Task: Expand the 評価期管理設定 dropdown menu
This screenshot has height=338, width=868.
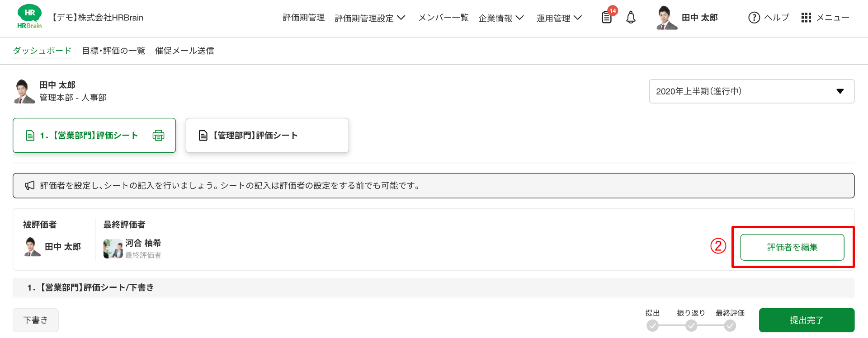Action: coord(370,18)
